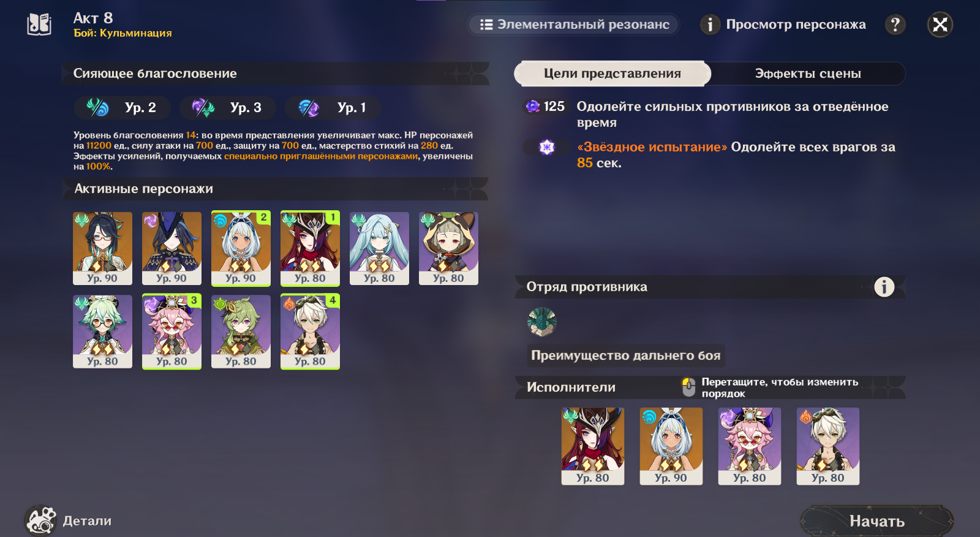Screen dimensions: 980x537
Task: Open Просмотр персонажа
Action: [x=783, y=25]
